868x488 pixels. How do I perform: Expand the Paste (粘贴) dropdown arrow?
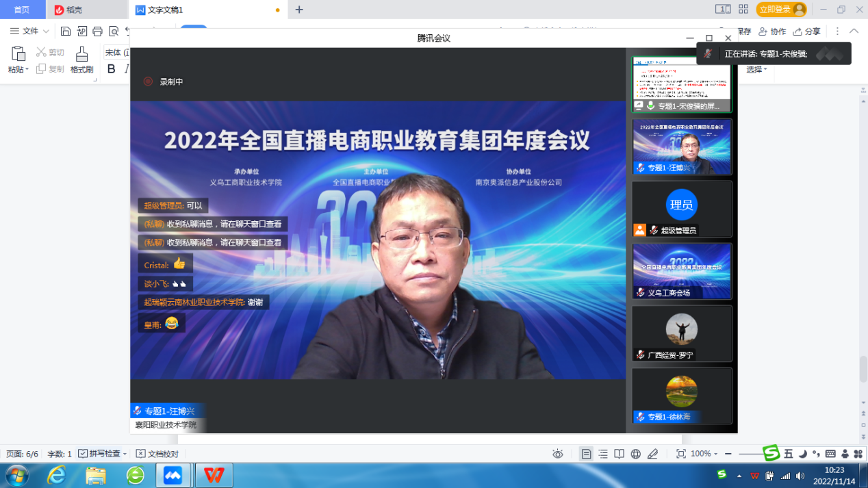click(x=27, y=70)
